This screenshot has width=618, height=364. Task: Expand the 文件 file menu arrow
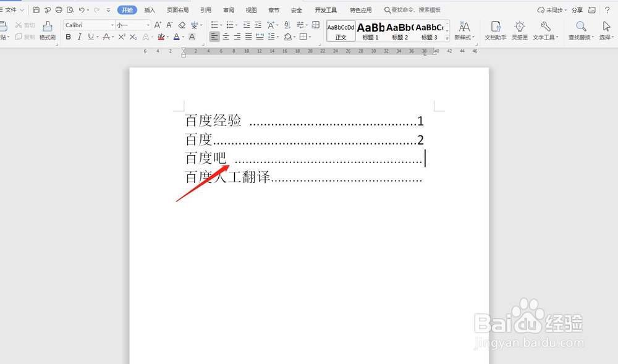[x=22, y=10]
